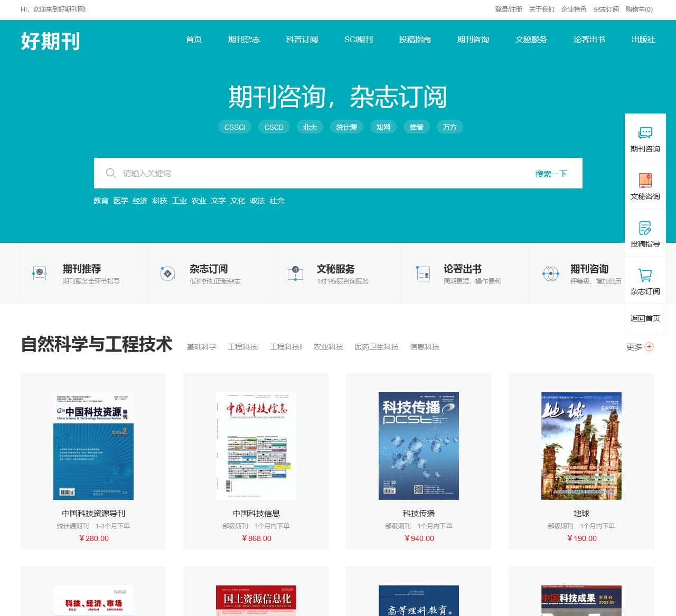Click the ¥940.00 price of 科技传播
676x616 pixels.
click(419, 538)
